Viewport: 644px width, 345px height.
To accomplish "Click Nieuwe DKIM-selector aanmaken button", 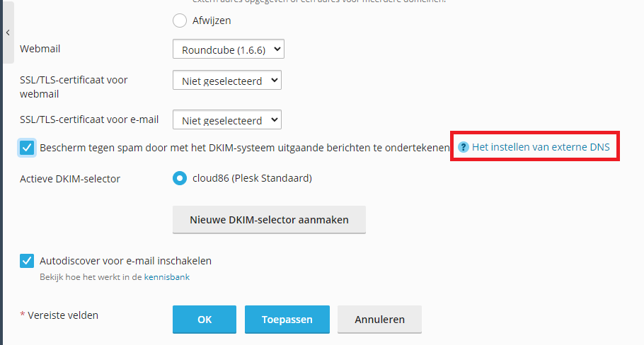I will coord(269,220).
